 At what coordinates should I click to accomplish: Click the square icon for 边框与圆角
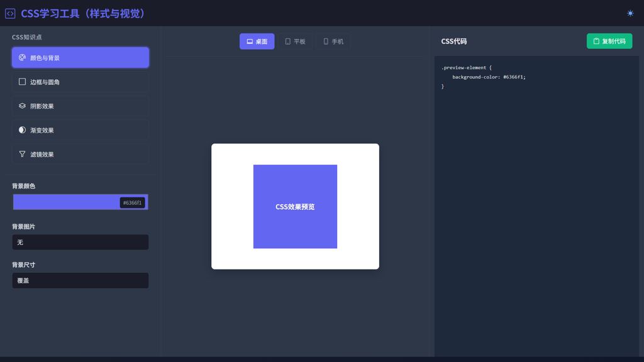22,82
